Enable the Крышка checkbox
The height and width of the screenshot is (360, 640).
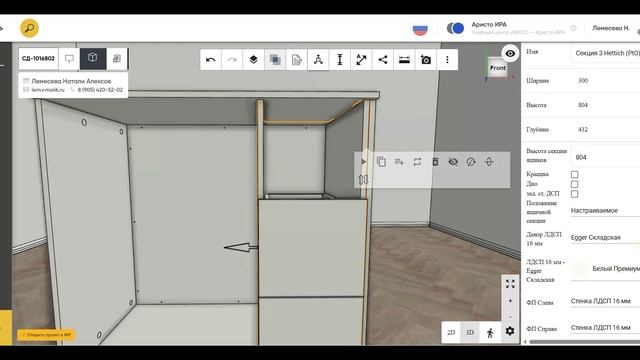pos(574,175)
